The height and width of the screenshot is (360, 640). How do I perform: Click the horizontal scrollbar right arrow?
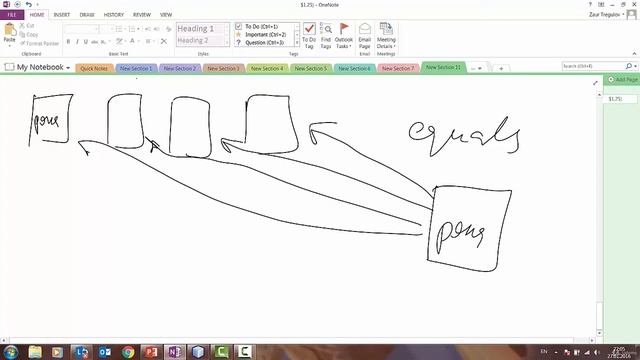[x=592, y=340]
